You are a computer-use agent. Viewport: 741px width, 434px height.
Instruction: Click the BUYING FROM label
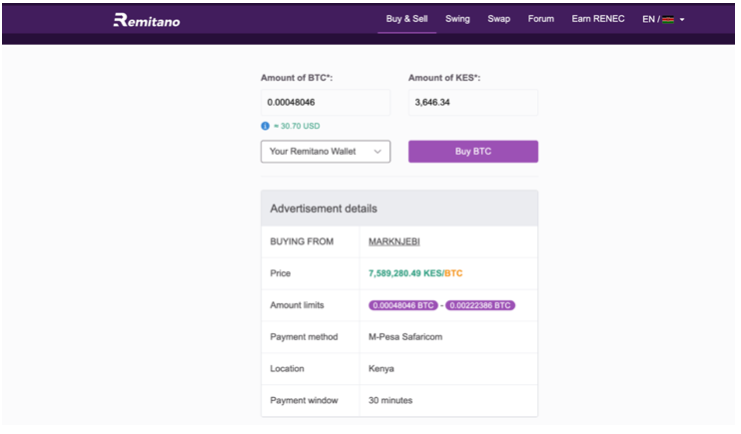coord(302,242)
